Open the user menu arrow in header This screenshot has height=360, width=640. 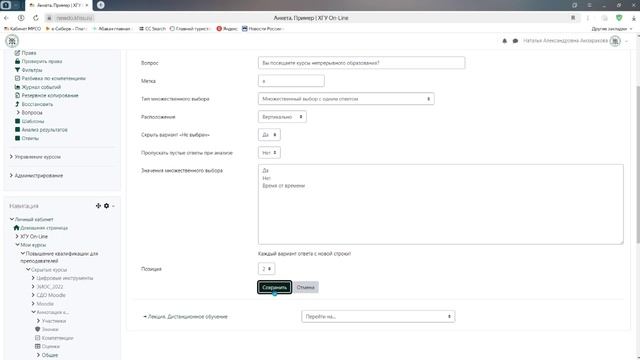click(627, 41)
